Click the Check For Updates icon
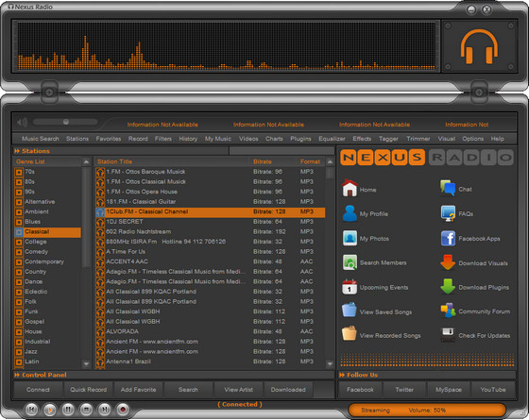This screenshot has width=529, height=420. 448,335
